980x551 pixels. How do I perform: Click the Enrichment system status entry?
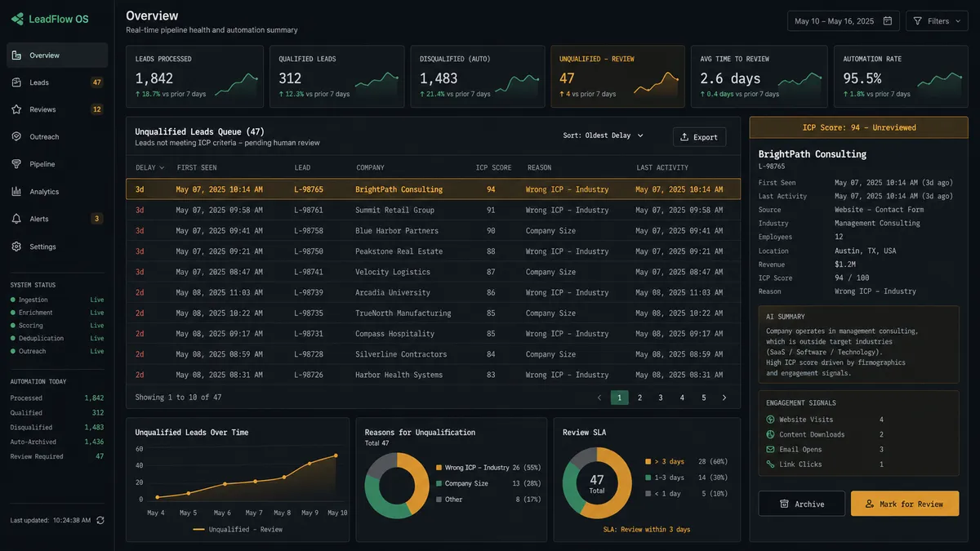pyautogui.click(x=57, y=313)
